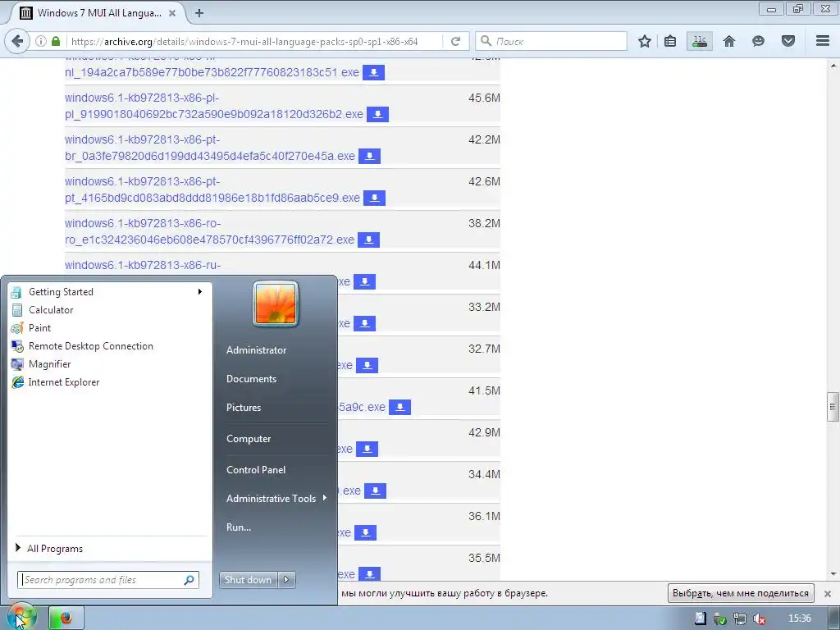Open the windows6.1-kb972813-x86-pt-br exe link
The image size is (840, 630).
click(x=209, y=148)
